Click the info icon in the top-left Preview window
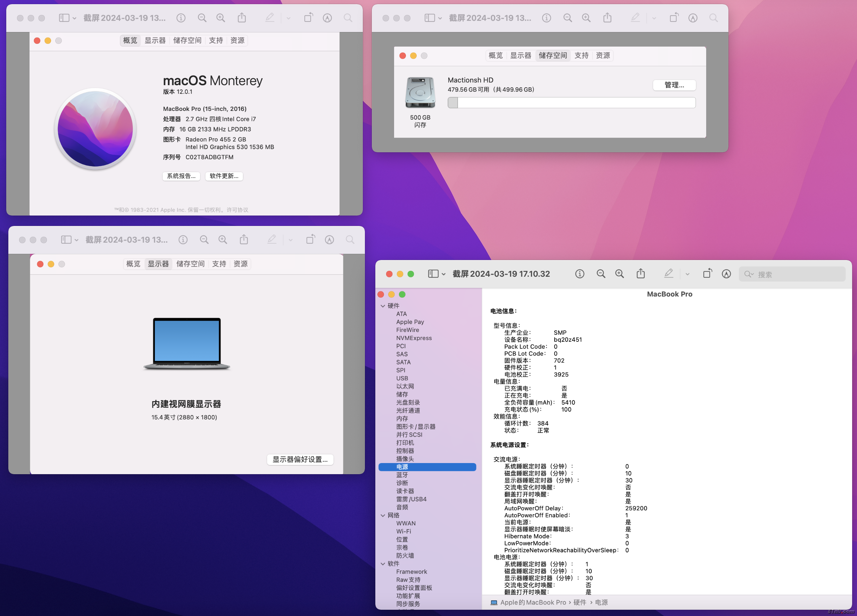This screenshot has width=857, height=616. 181,18
